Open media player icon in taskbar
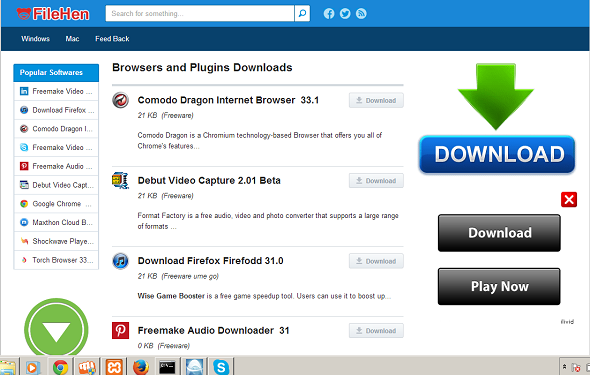 pyautogui.click(x=33, y=367)
